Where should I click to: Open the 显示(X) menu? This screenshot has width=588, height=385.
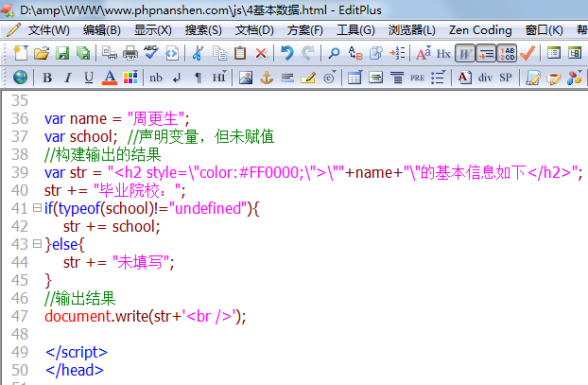[x=153, y=30]
